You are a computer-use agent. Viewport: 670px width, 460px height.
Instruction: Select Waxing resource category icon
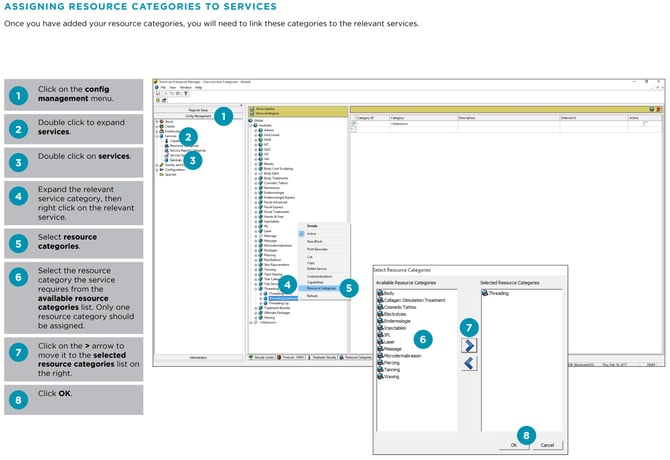380,376
